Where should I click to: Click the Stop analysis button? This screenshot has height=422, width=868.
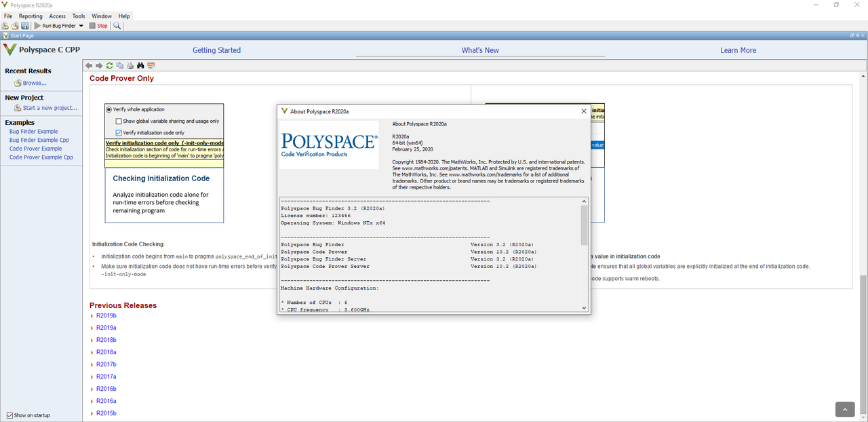pyautogui.click(x=98, y=26)
